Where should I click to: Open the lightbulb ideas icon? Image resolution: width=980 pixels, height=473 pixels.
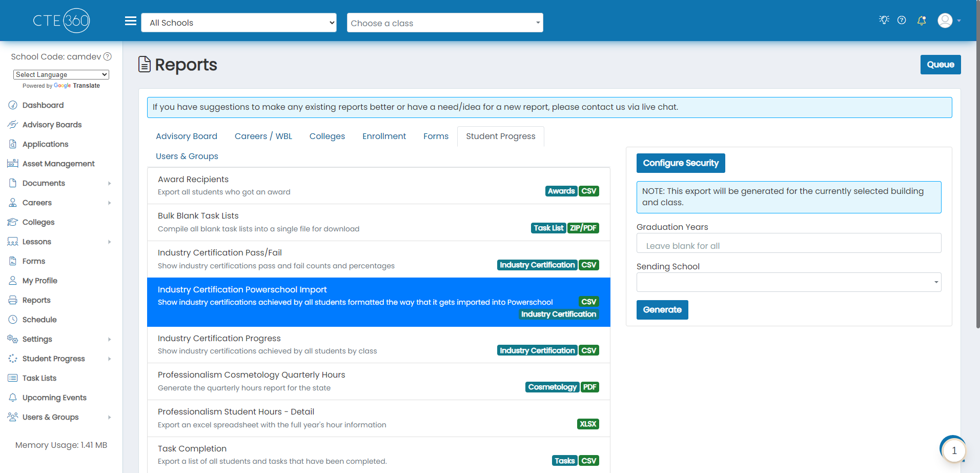884,20
